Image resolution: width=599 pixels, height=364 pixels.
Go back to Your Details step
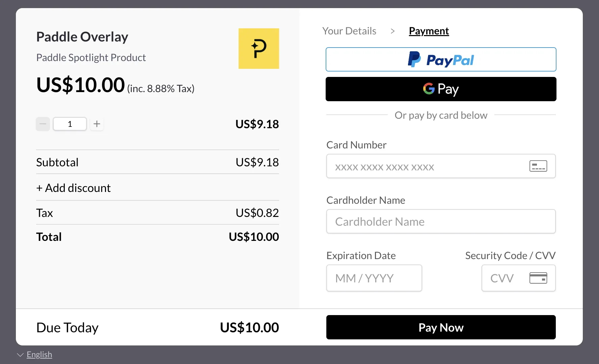(349, 31)
